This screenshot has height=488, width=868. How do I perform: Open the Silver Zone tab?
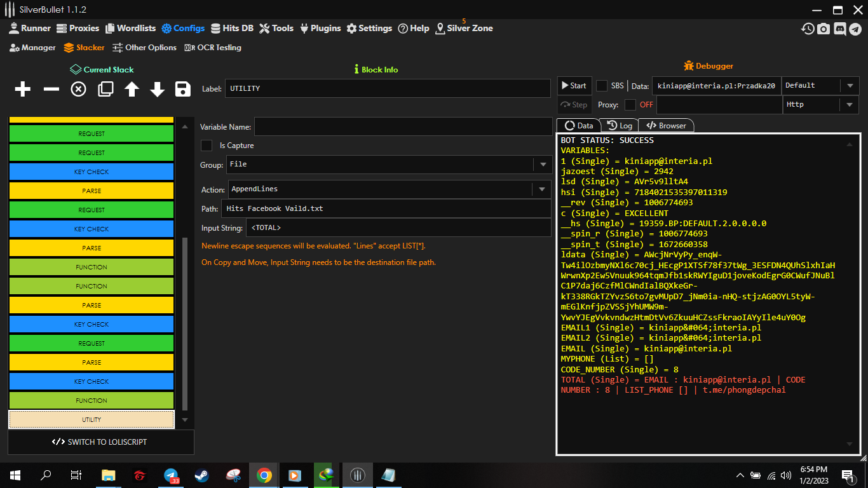464,28
